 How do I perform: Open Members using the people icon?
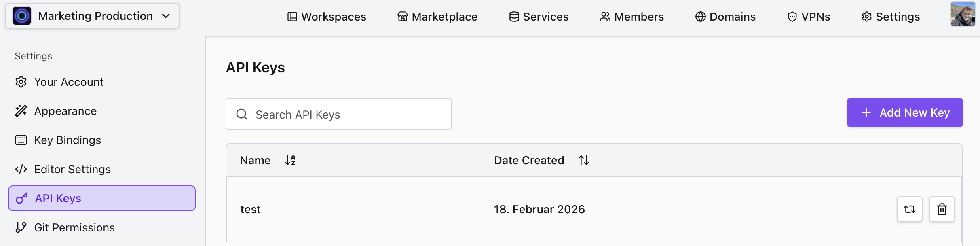(604, 17)
